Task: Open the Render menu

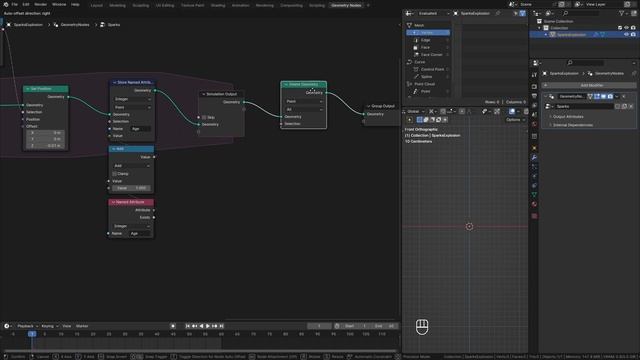Action: (40, 4)
